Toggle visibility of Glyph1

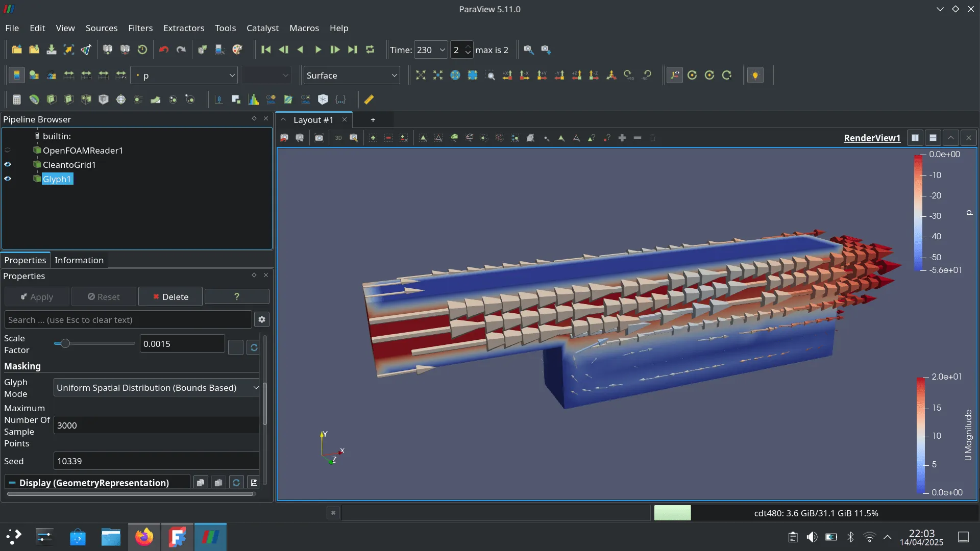(x=8, y=179)
